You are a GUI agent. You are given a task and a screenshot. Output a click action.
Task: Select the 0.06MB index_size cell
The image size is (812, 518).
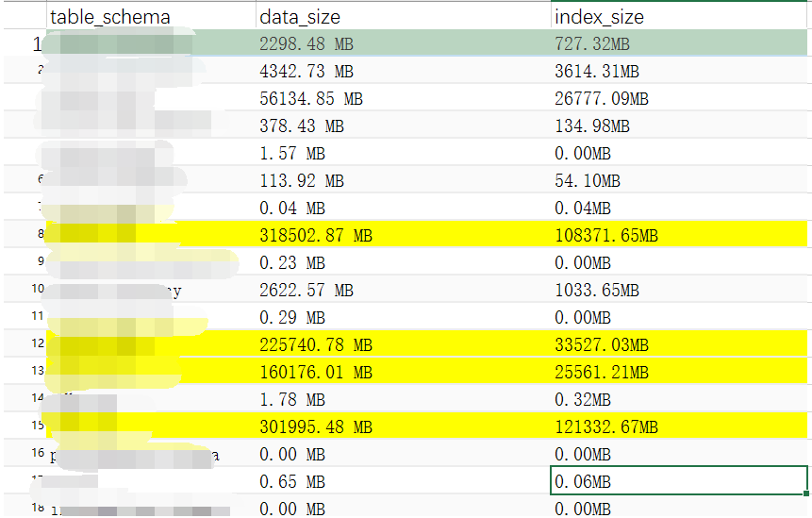(583, 481)
